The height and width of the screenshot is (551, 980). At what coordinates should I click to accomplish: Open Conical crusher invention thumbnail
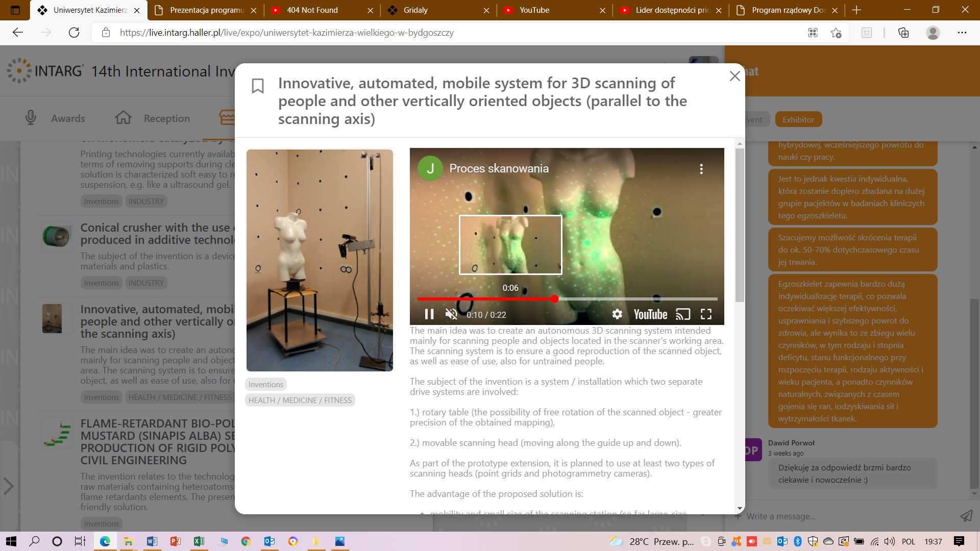[56, 236]
